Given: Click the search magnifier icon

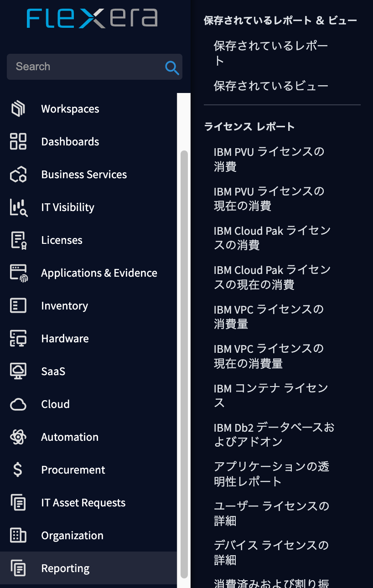Looking at the screenshot, I should (172, 67).
